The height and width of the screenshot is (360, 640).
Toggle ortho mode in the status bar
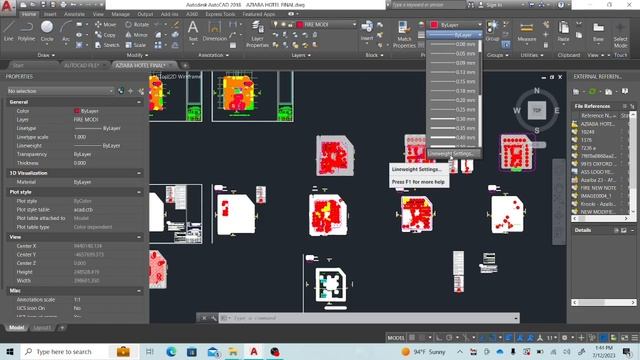(x=439, y=338)
